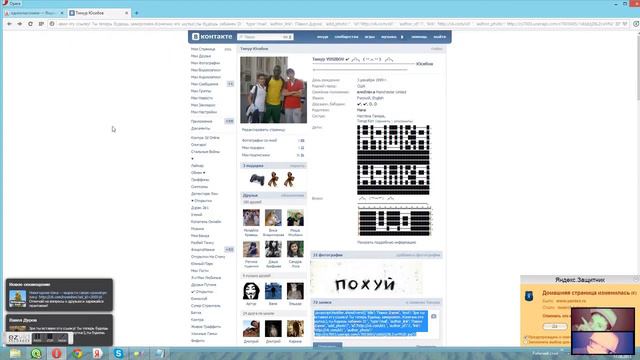Image resolution: width=640 pixels, height=360 pixels.
Task: Click the gamepad gift icon
Action: 257,179
